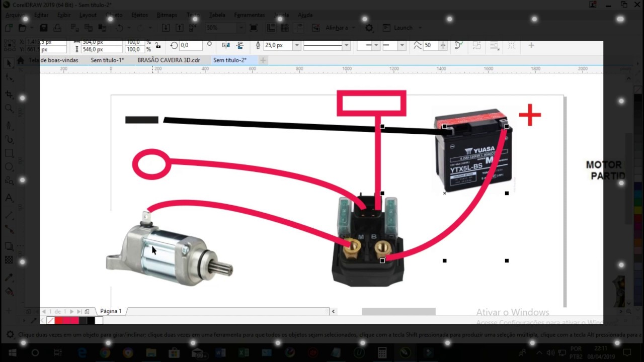Click the freehand smoothing value 50 field

click(x=430, y=45)
